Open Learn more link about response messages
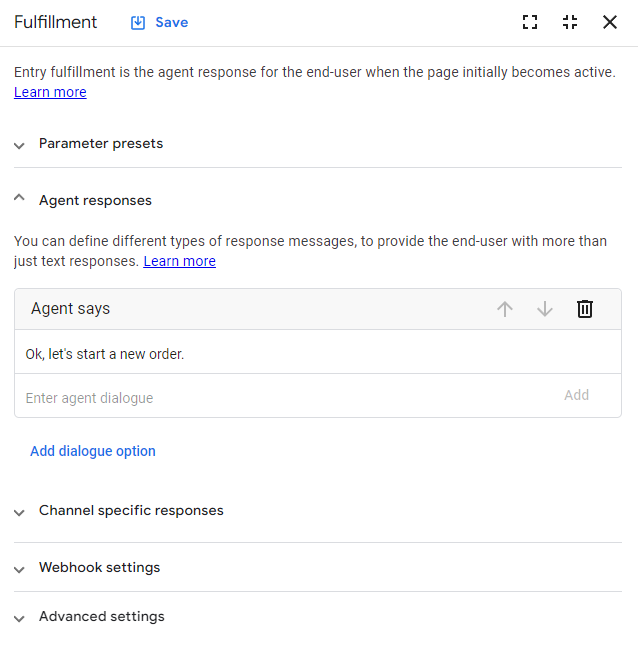The height and width of the screenshot is (651, 638). click(179, 261)
